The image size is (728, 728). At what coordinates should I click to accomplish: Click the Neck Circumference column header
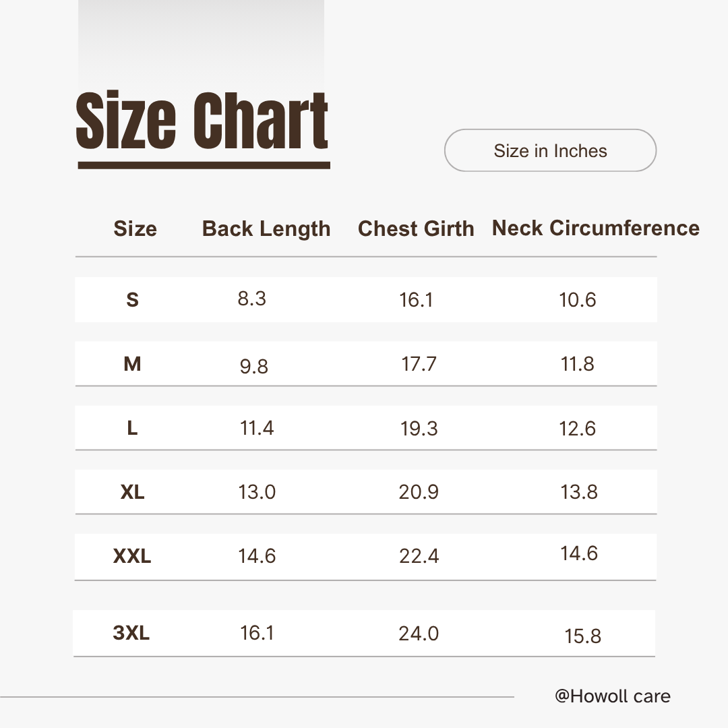[596, 228]
